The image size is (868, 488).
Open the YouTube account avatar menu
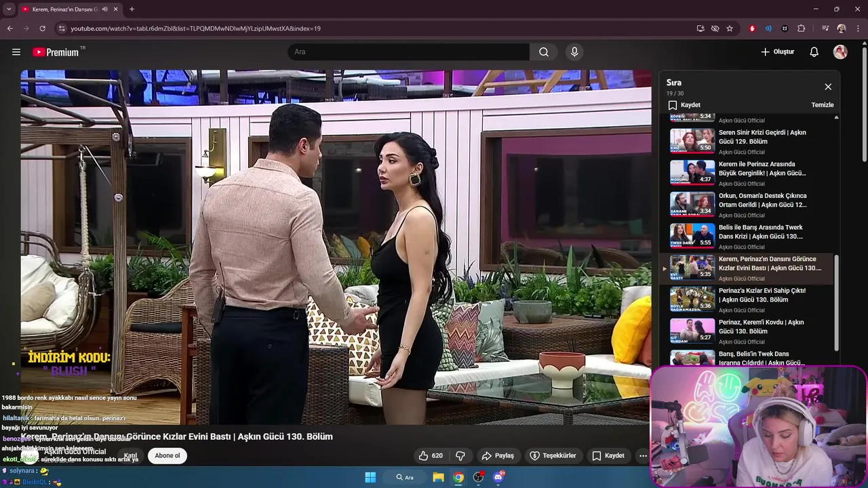click(x=840, y=52)
